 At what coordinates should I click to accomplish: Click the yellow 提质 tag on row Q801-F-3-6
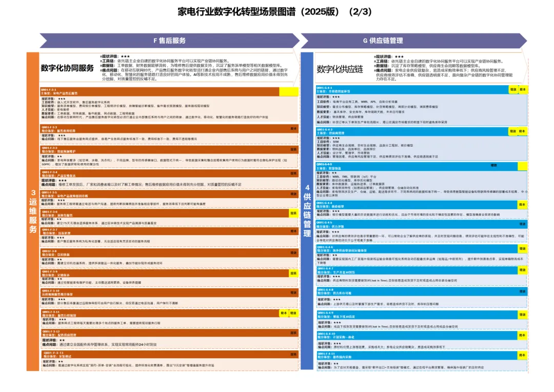tap(293, 213)
